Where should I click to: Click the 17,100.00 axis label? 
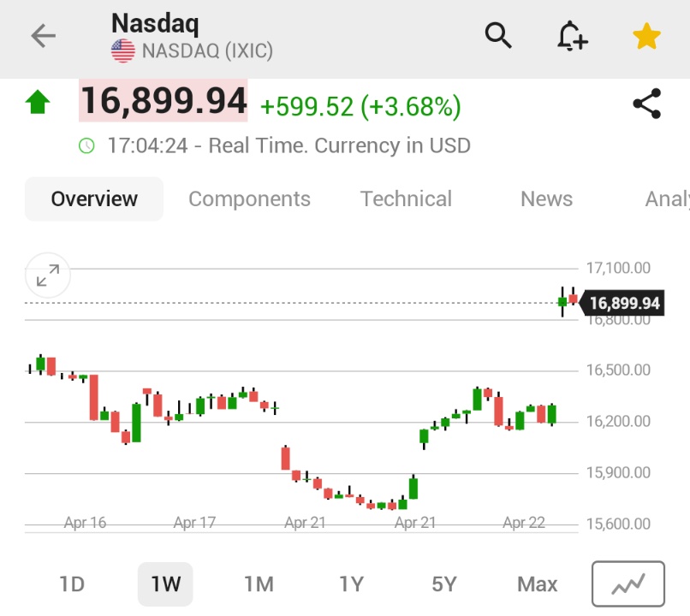point(618,268)
